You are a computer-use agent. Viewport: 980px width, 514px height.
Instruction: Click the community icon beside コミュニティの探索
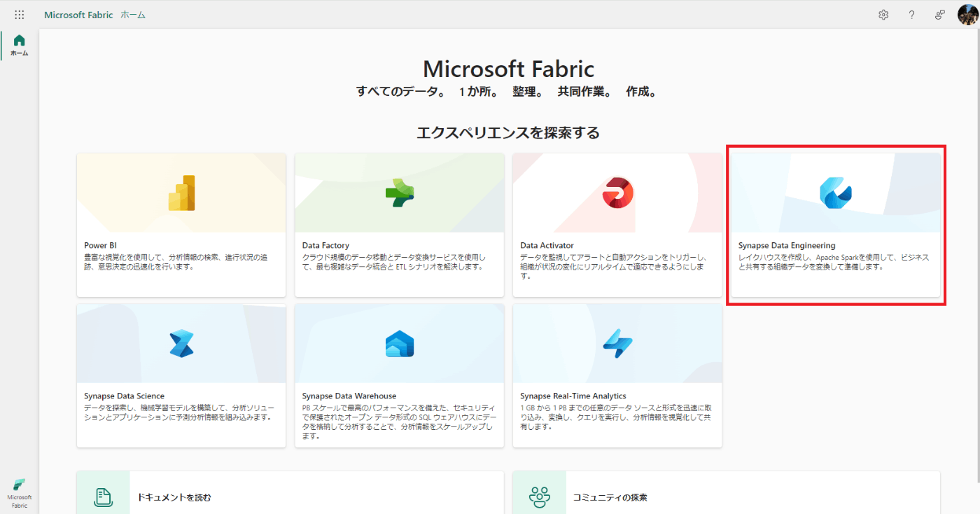pos(540,497)
